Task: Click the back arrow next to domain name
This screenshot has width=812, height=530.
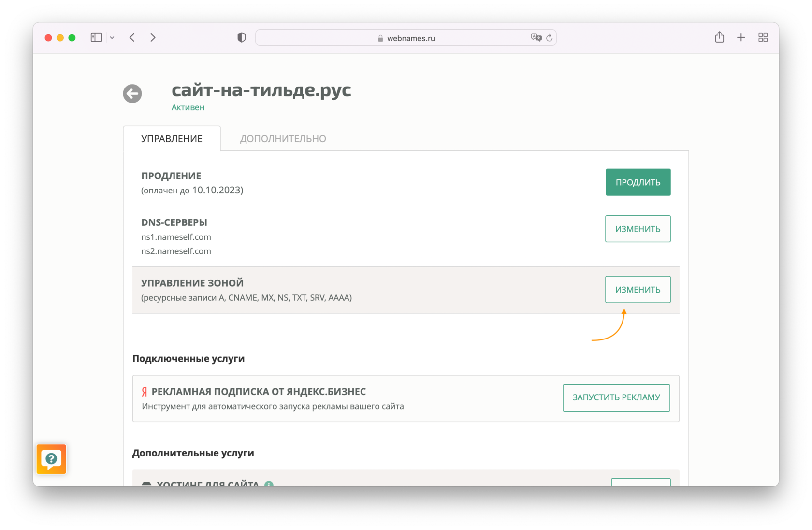Action: pyautogui.click(x=132, y=93)
